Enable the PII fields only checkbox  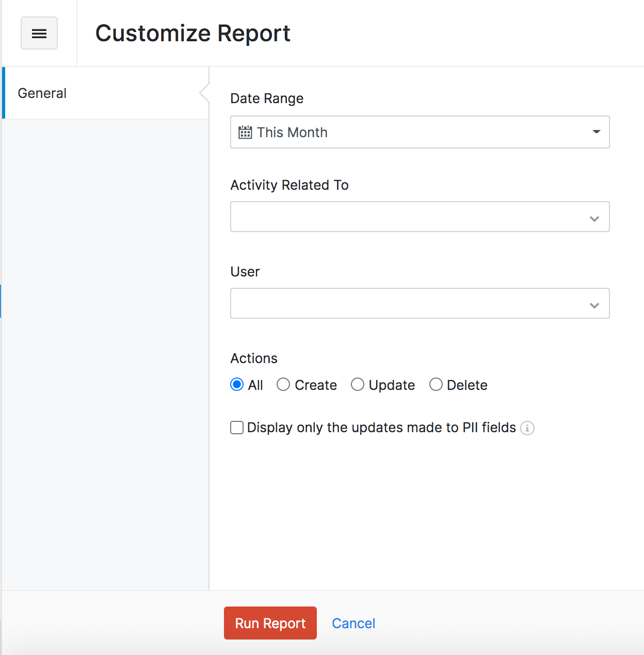click(237, 428)
